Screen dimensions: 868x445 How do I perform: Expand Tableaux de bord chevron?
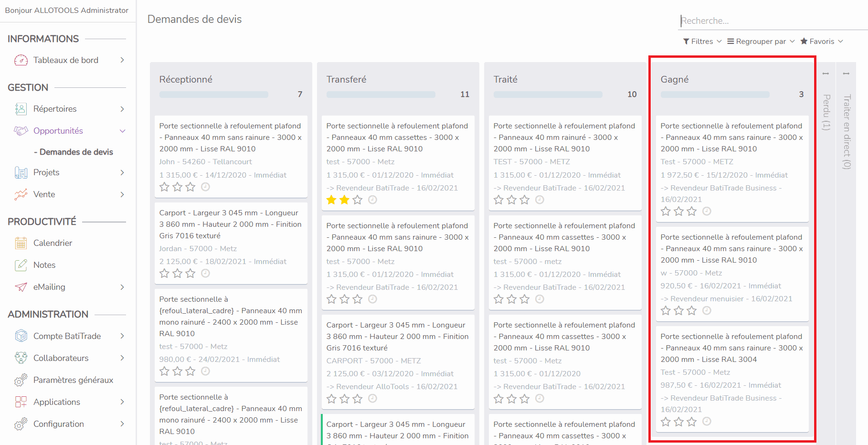(122, 60)
